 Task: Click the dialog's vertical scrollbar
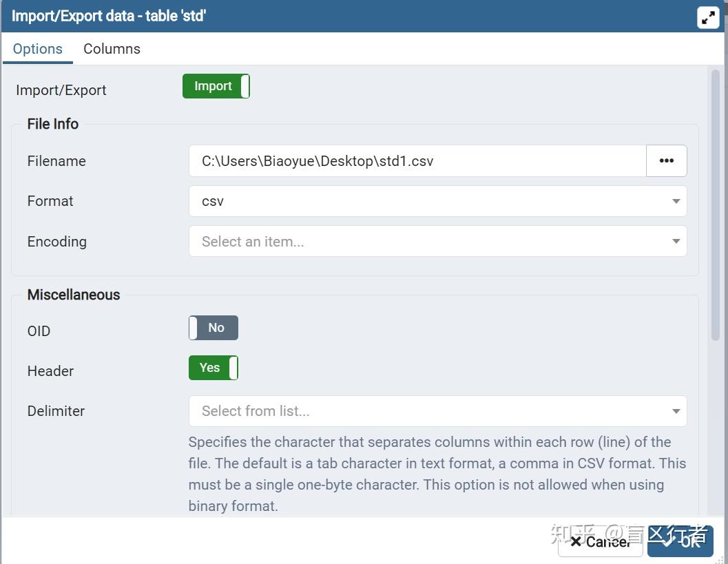coord(715,207)
